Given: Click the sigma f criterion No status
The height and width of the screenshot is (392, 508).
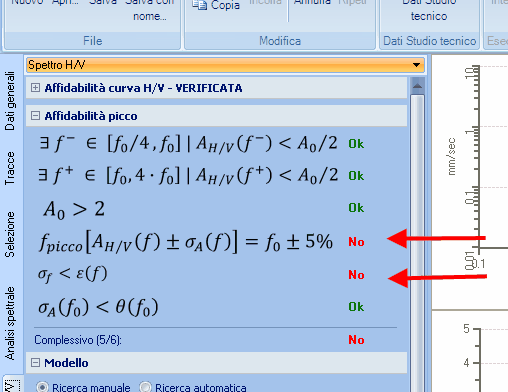Looking at the screenshot, I should coord(356,275).
